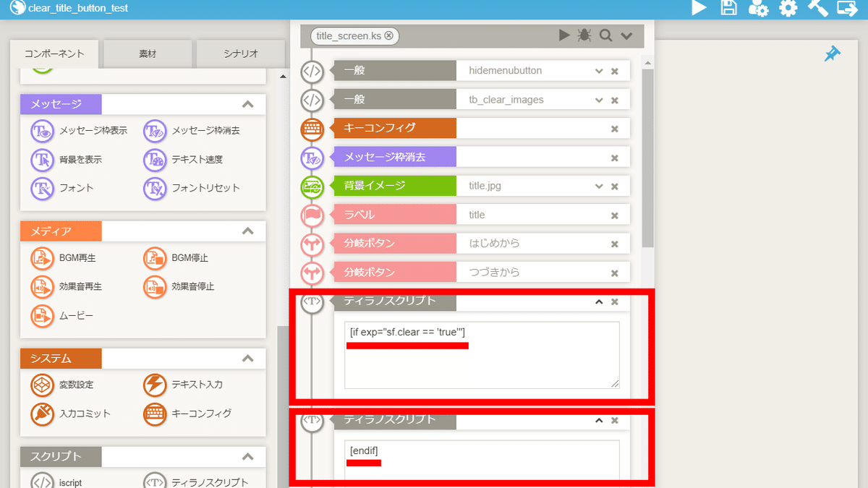Click the play preview icon in top bar
868x488 pixels.
(699, 8)
